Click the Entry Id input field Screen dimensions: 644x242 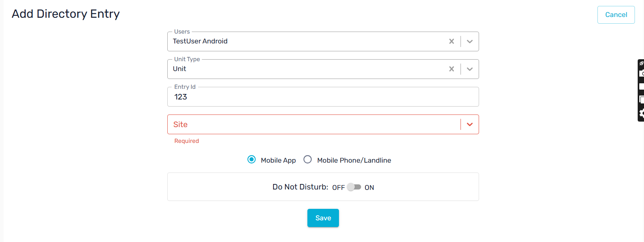(x=323, y=97)
